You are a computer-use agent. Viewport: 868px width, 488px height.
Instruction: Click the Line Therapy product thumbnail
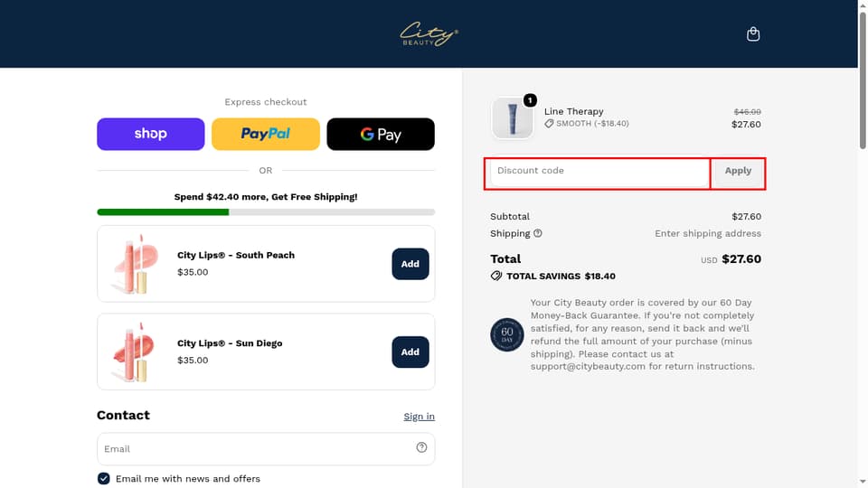[513, 118]
